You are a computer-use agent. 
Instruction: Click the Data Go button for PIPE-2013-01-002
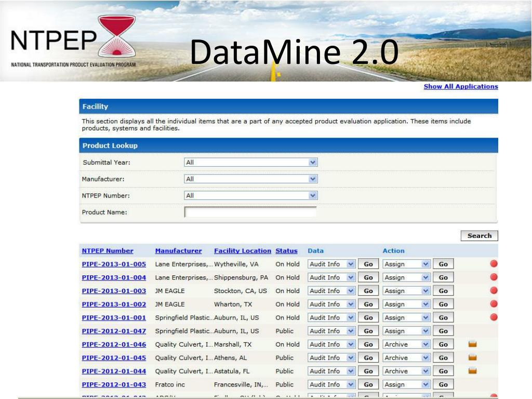[368, 304]
